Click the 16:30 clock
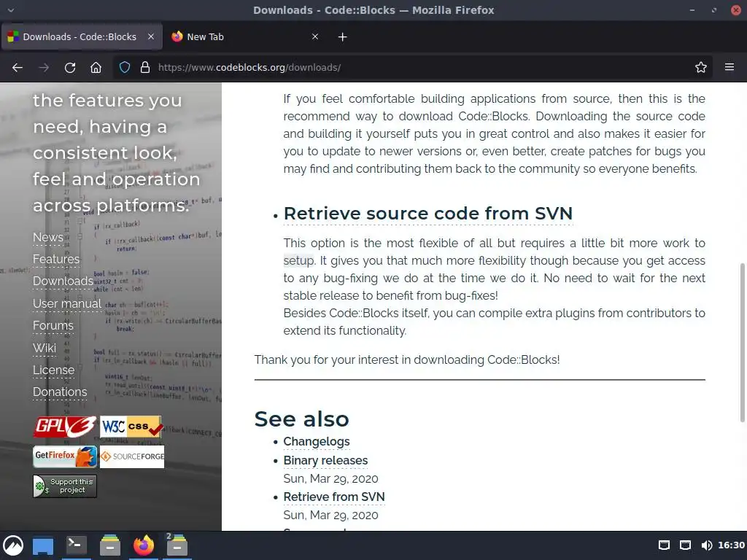747x560 pixels. [x=731, y=545]
